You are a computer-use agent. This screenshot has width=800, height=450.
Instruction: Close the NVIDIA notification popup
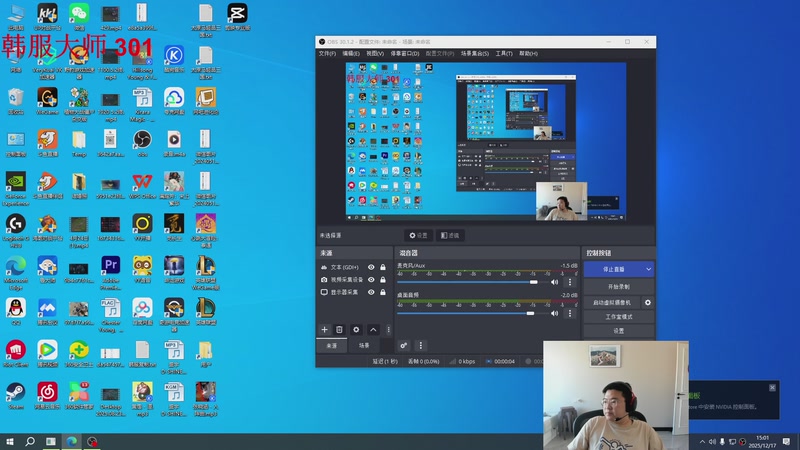pos(772,388)
